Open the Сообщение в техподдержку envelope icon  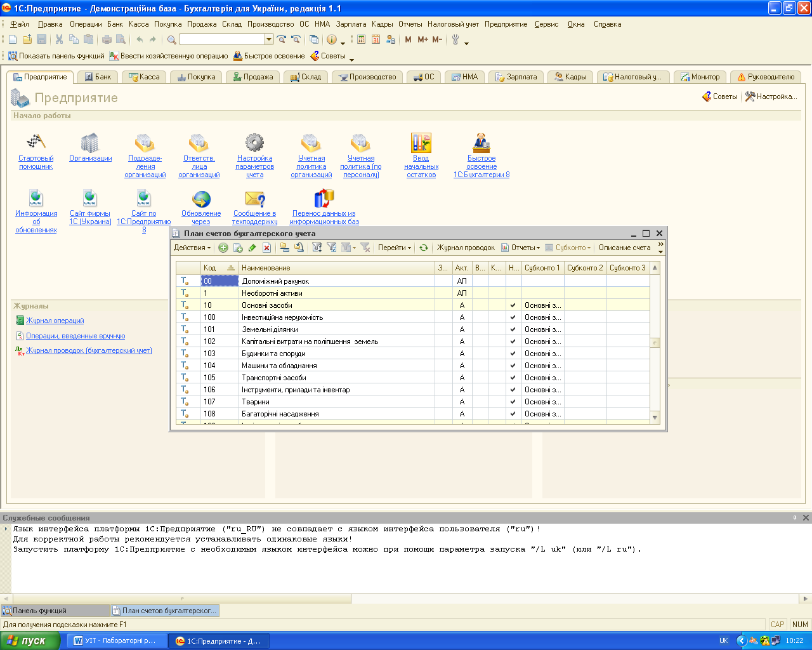point(254,199)
